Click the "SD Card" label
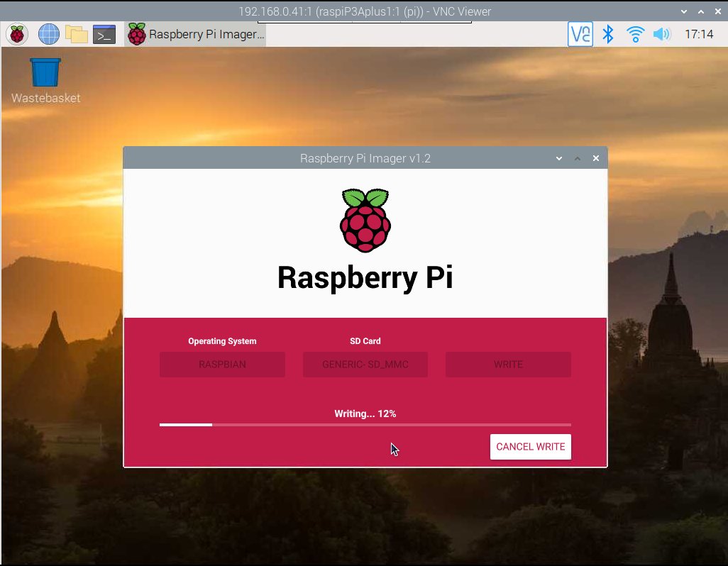Screen dimensions: 728x566 (x=365, y=341)
